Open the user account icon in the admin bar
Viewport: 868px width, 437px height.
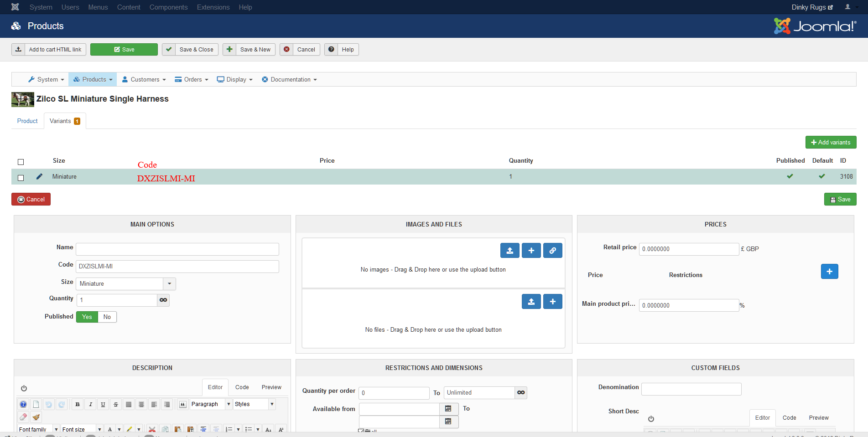pyautogui.click(x=847, y=7)
